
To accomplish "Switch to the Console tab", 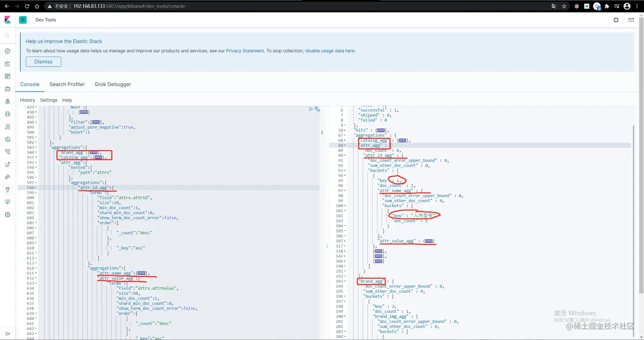I will pyautogui.click(x=30, y=84).
